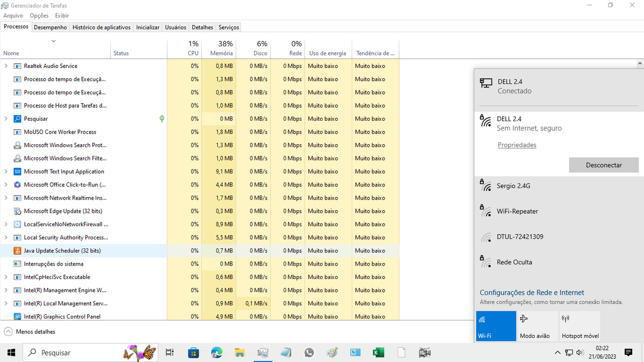Click the network tray icon
Screen dimensions: 644x362
pyautogui.click(x=569, y=352)
